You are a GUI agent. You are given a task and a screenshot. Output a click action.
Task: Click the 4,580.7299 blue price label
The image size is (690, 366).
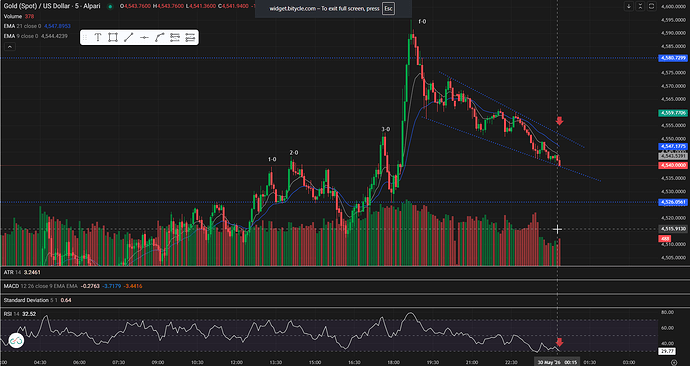pyautogui.click(x=673, y=58)
